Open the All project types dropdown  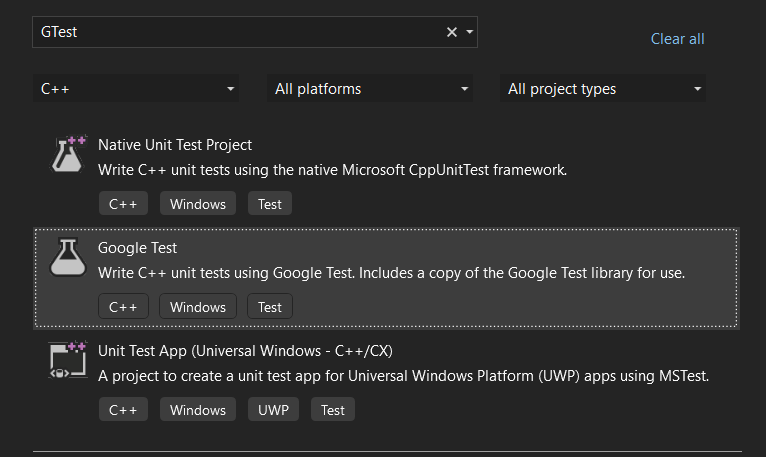tap(603, 88)
